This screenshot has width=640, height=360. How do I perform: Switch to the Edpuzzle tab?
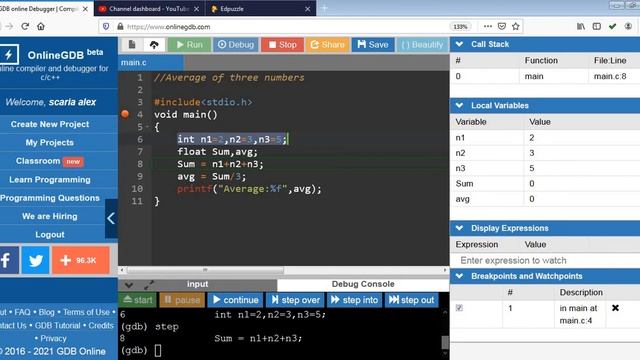[x=261, y=9]
